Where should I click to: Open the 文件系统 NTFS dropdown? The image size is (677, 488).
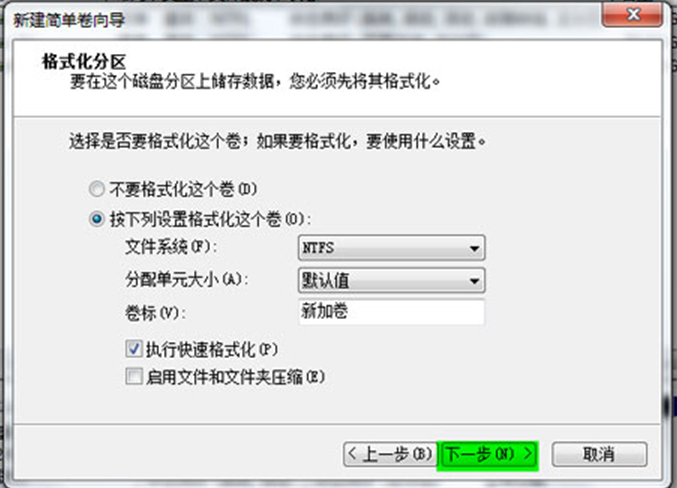click(x=391, y=248)
